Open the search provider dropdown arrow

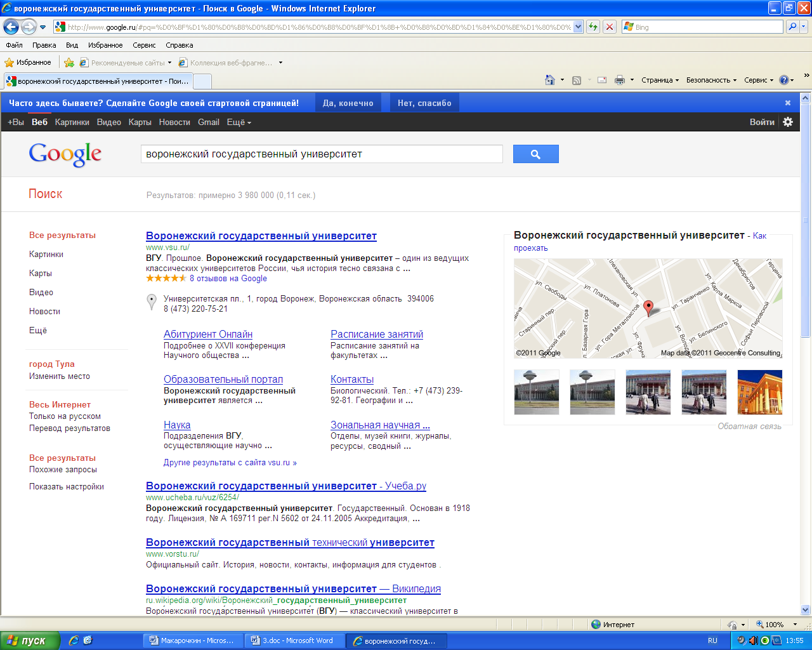(804, 27)
